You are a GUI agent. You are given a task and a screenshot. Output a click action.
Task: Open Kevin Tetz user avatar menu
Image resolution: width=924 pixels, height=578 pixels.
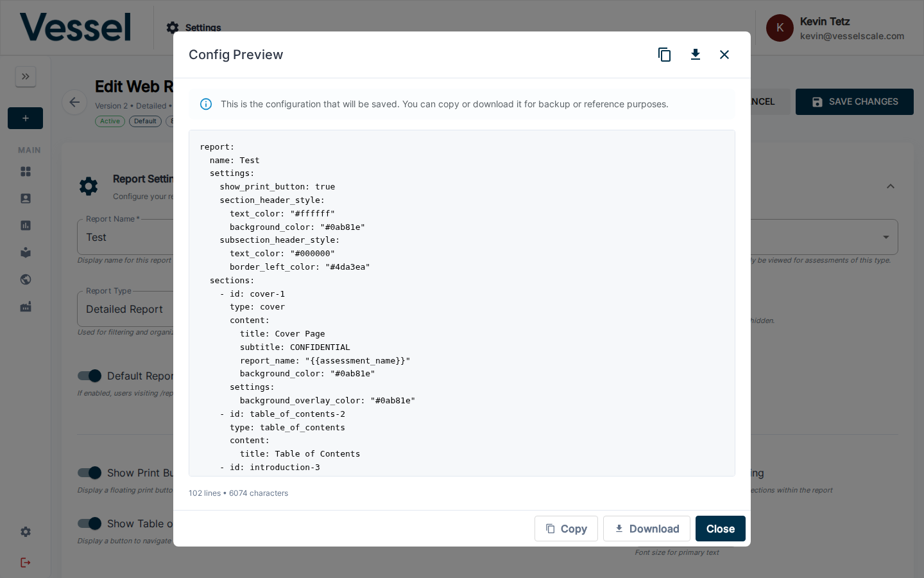click(780, 28)
